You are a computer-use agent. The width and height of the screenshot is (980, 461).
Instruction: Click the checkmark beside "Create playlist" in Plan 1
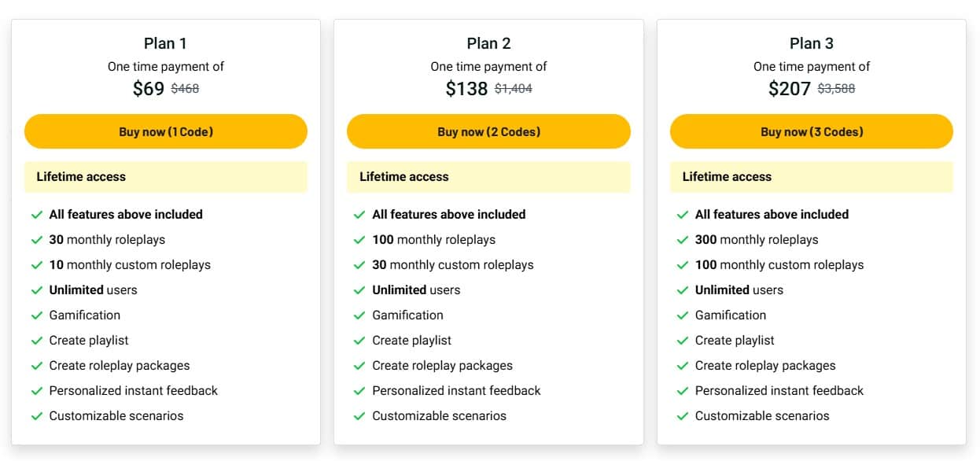(x=37, y=340)
